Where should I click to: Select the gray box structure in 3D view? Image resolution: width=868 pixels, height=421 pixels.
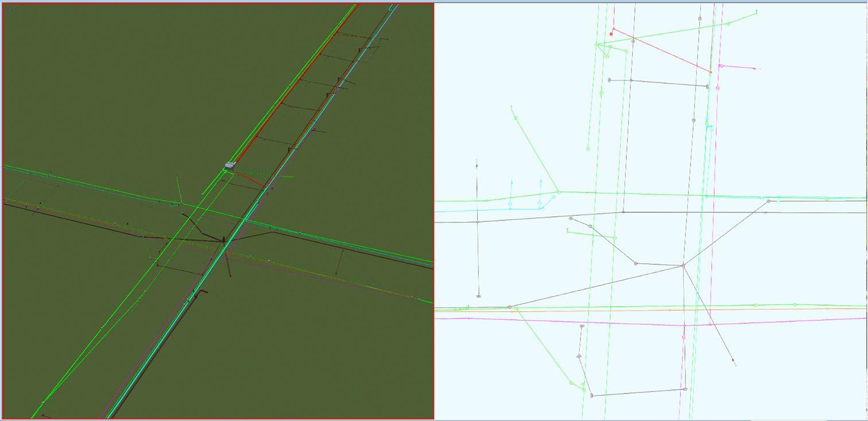[230, 166]
